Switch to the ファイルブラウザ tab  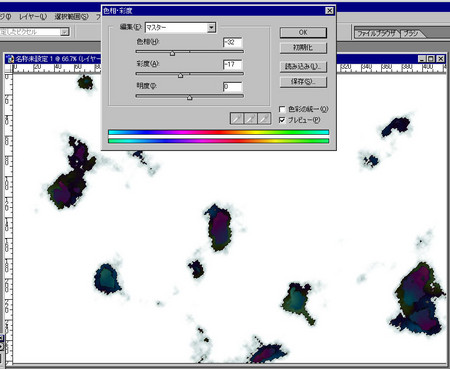click(x=377, y=33)
